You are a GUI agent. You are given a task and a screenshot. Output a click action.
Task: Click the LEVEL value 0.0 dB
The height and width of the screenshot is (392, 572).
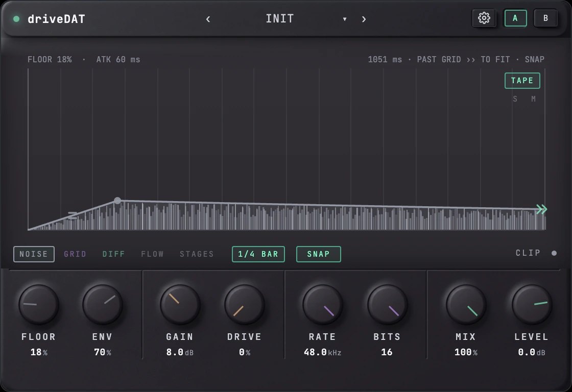[x=532, y=352]
